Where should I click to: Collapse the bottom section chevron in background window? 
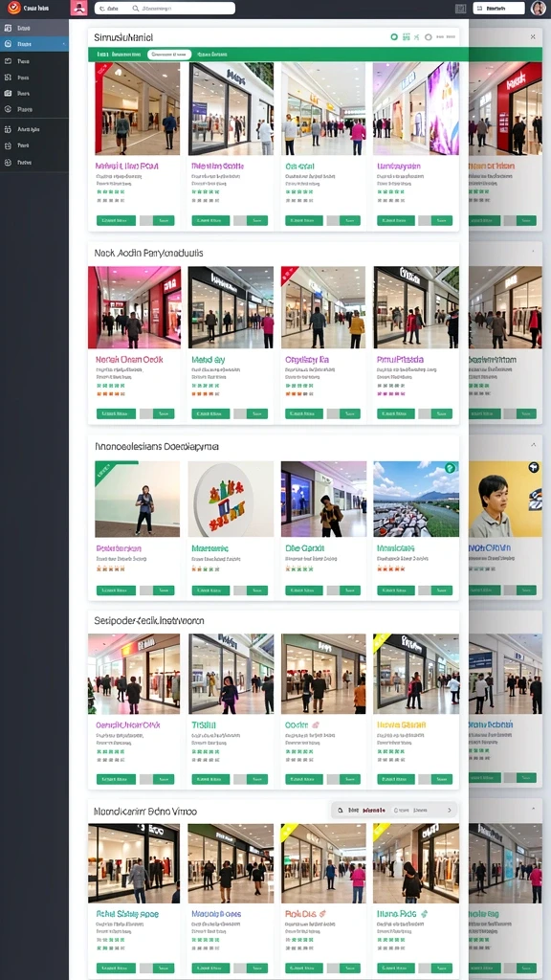pyautogui.click(x=533, y=810)
